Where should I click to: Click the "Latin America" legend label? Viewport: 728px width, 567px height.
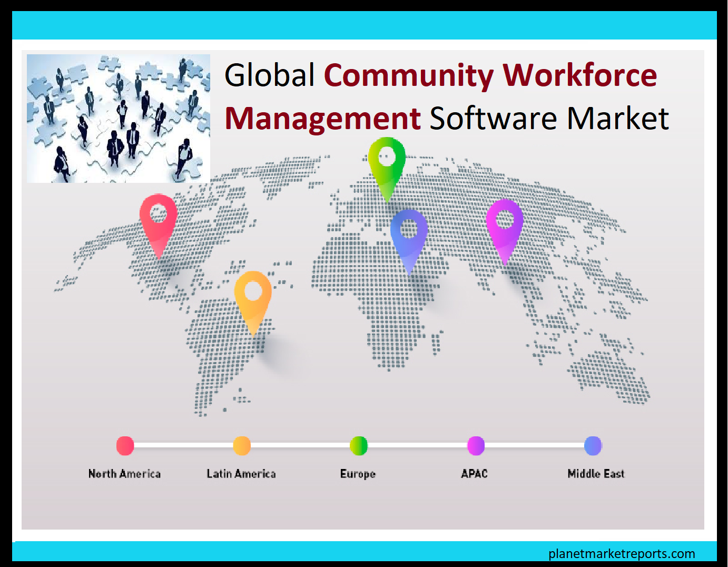coord(241,474)
